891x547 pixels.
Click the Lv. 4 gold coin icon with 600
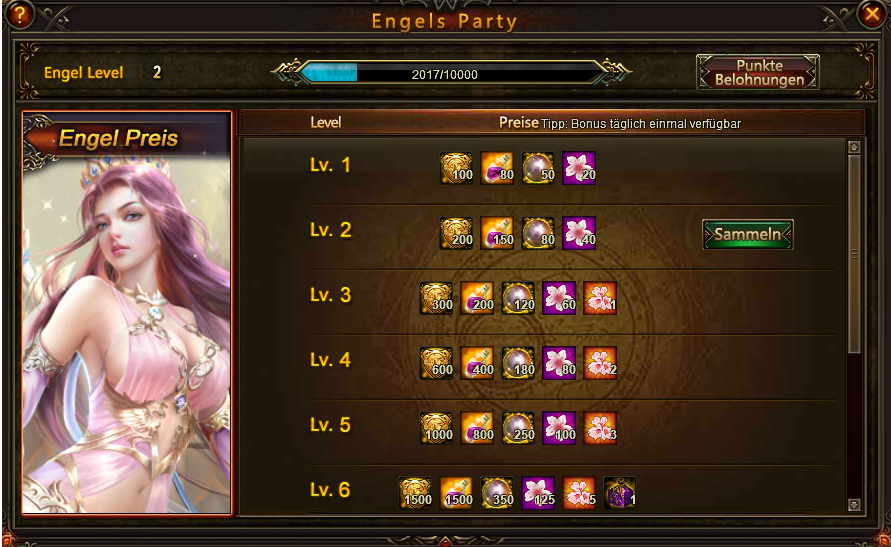click(x=436, y=363)
